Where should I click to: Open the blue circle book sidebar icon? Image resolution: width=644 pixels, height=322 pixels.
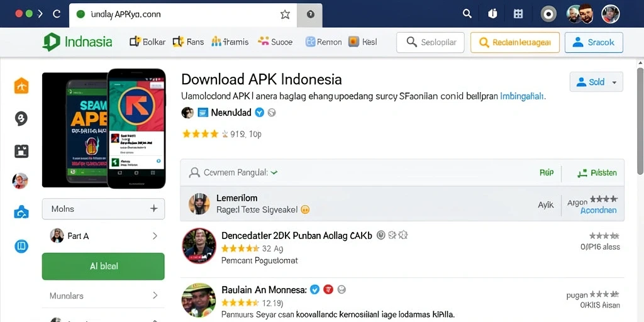point(21,247)
